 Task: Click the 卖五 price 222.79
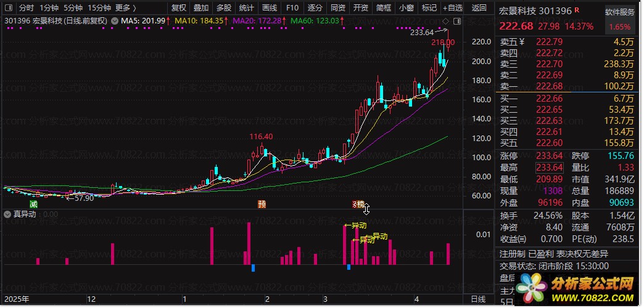click(548, 41)
